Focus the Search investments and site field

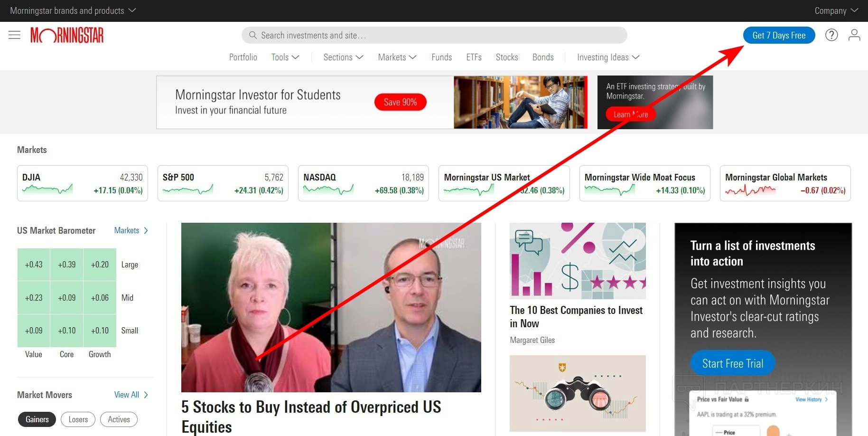(x=434, y=35)
